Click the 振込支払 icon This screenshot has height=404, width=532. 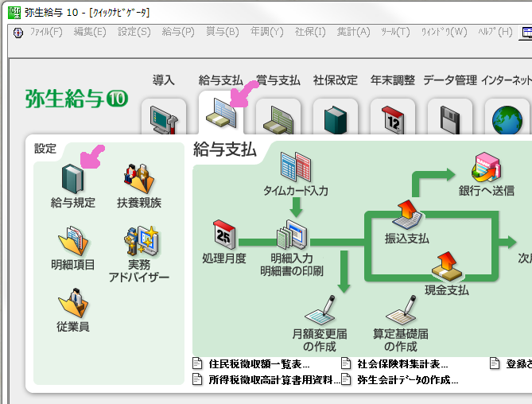(406, 216)
